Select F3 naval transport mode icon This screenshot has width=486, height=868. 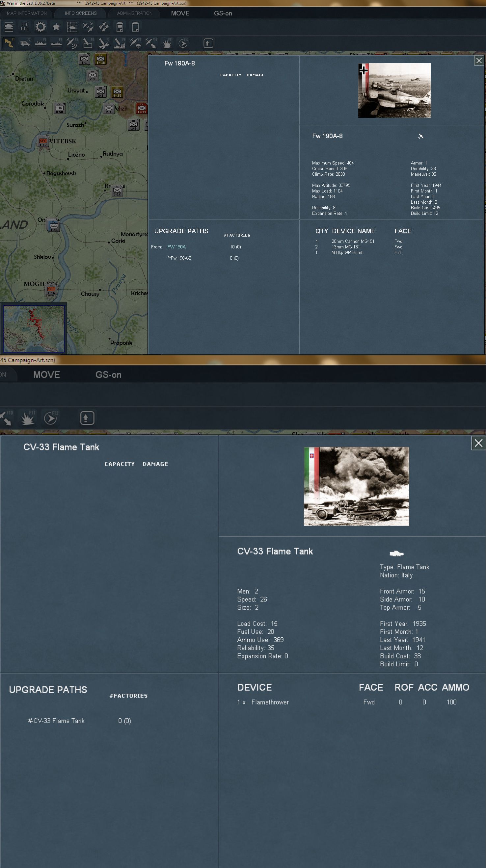[40, 43]
